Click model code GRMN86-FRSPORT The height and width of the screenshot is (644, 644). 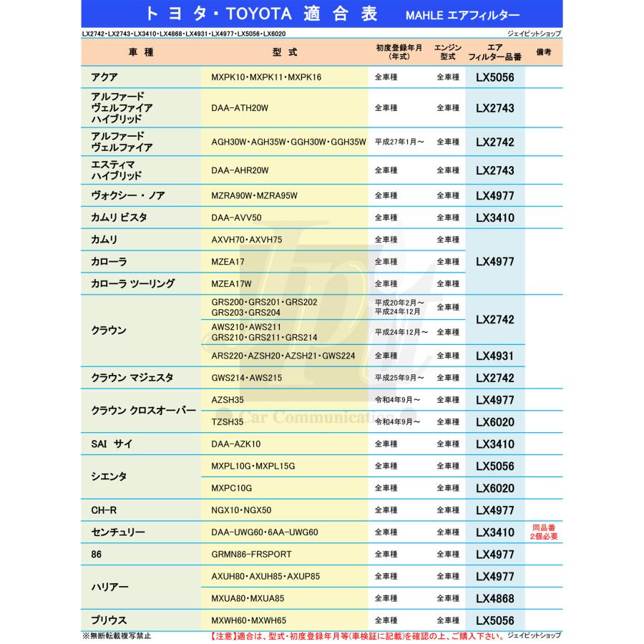click(x=251, y=554)
